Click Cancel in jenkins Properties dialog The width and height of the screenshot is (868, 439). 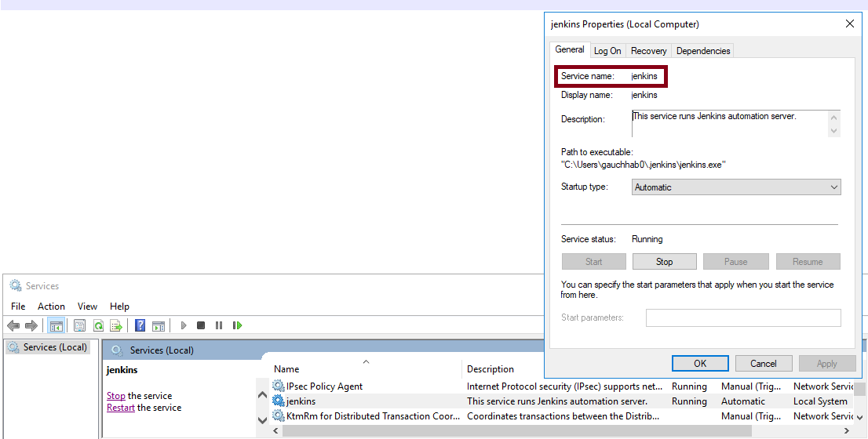pyautogui.click(x=764, y=363)
